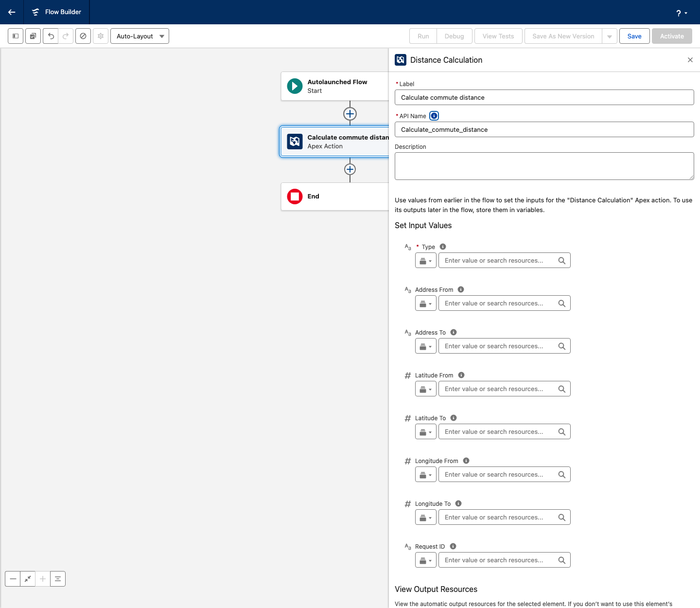This screenshot has width=700, height=608.
Task: Redo the last undone change
Action: tap(66, 36)
